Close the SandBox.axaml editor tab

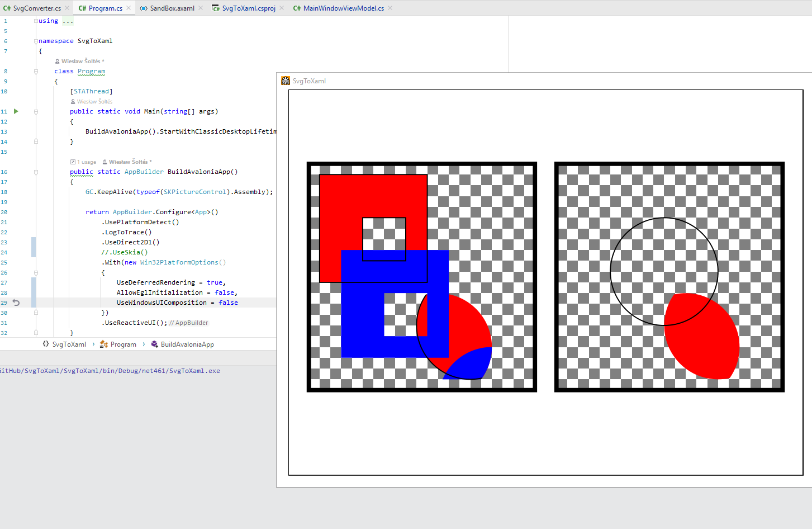(201, 8)
